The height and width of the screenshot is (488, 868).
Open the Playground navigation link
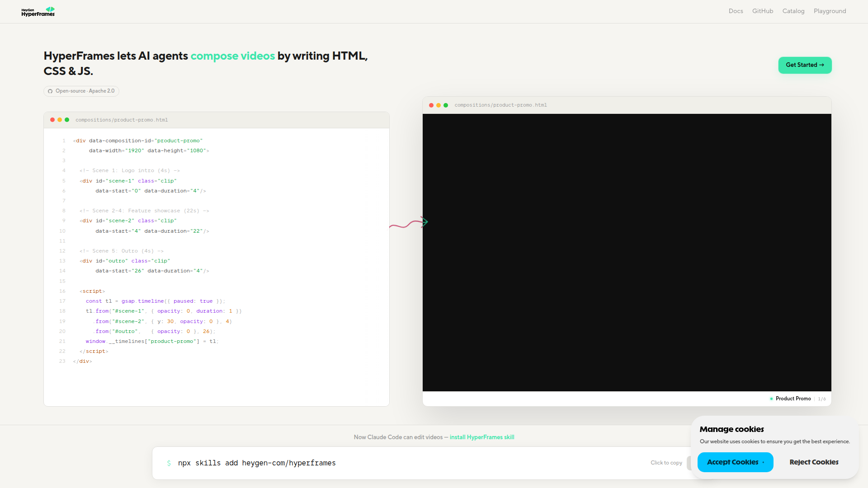click(830, 11)
